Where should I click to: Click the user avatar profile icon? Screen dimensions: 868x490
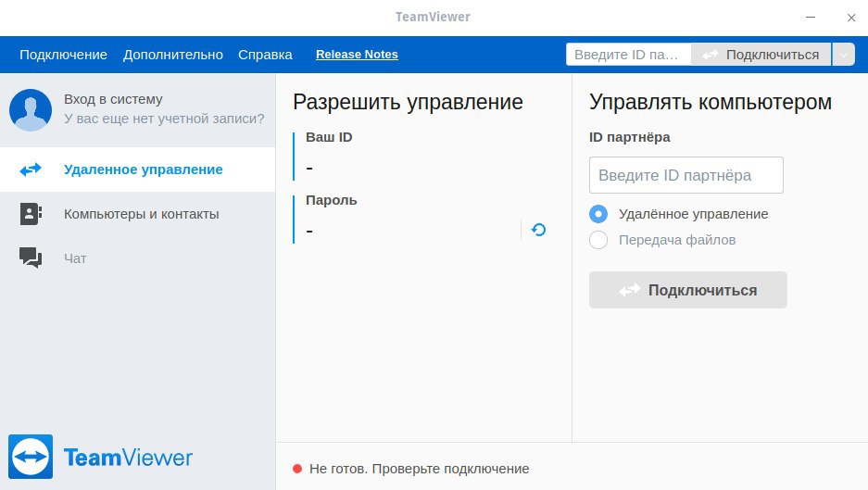31,109
